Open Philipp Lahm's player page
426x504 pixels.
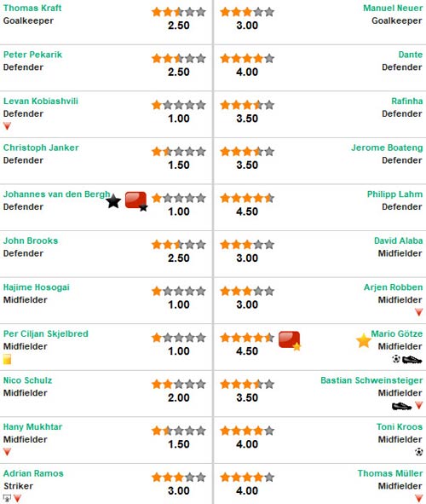pyautogui.click(x=394, y=194)
